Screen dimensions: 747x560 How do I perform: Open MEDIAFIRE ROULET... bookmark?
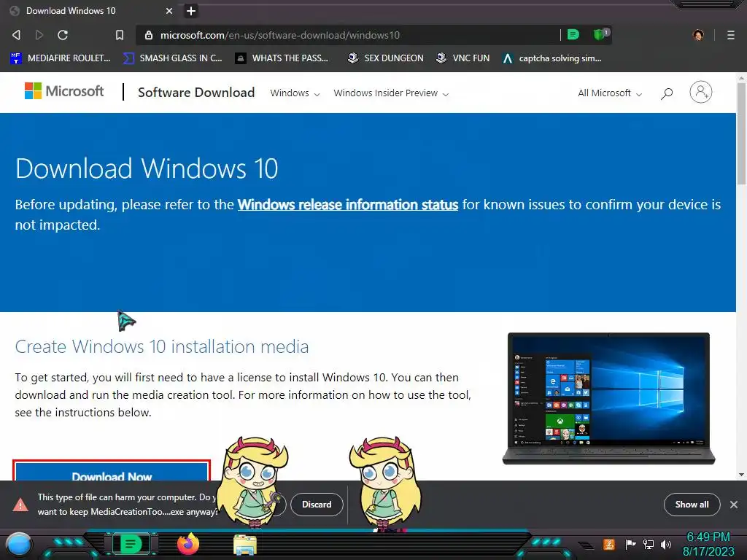point(60,58)
